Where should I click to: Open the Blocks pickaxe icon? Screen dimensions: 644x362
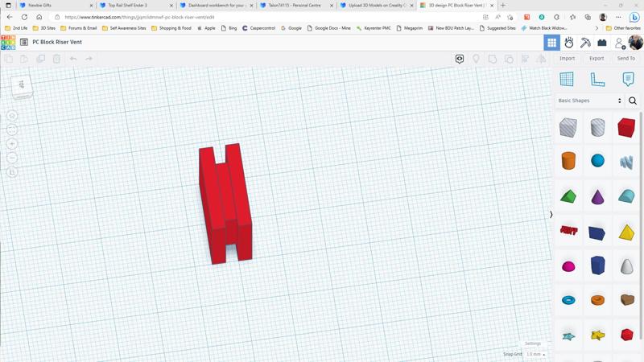click(585, 43)
